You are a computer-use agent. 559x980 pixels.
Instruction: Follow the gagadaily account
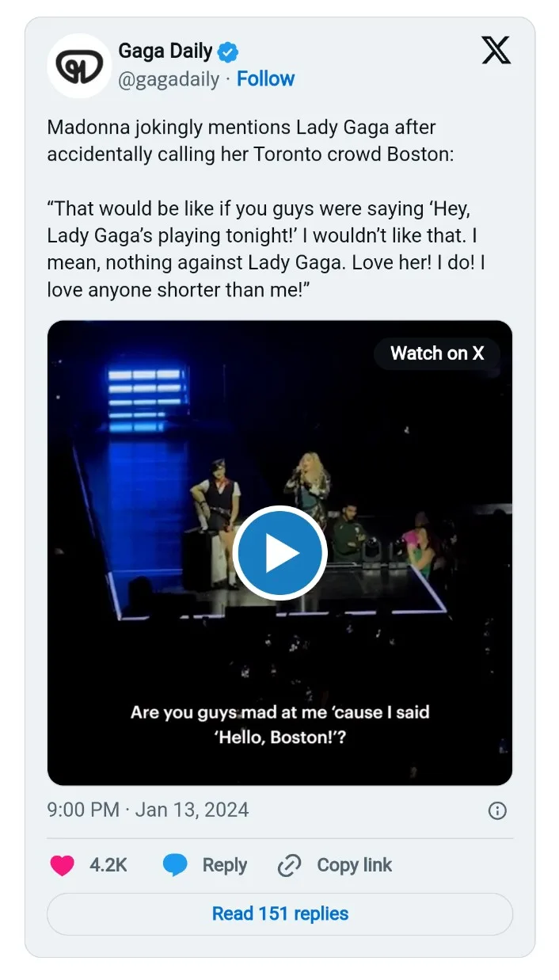265,79
